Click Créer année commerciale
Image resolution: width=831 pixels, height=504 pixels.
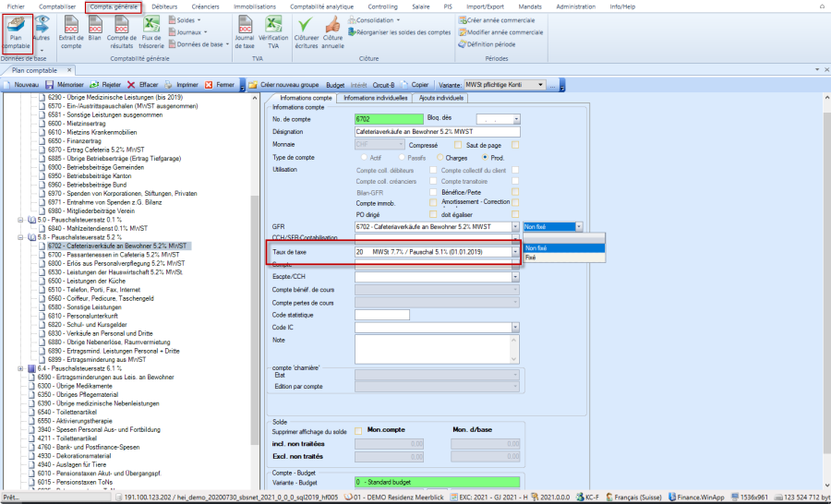tap(497, 20)
